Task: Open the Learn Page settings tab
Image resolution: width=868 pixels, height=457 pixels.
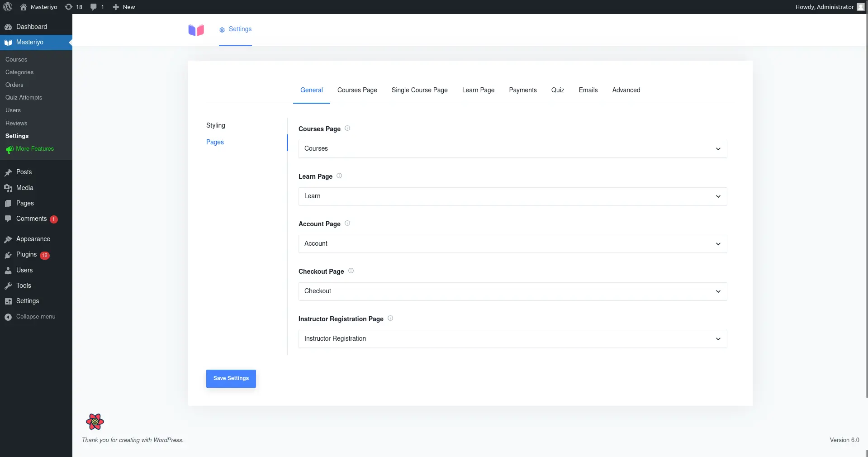Action: [479, 90]
